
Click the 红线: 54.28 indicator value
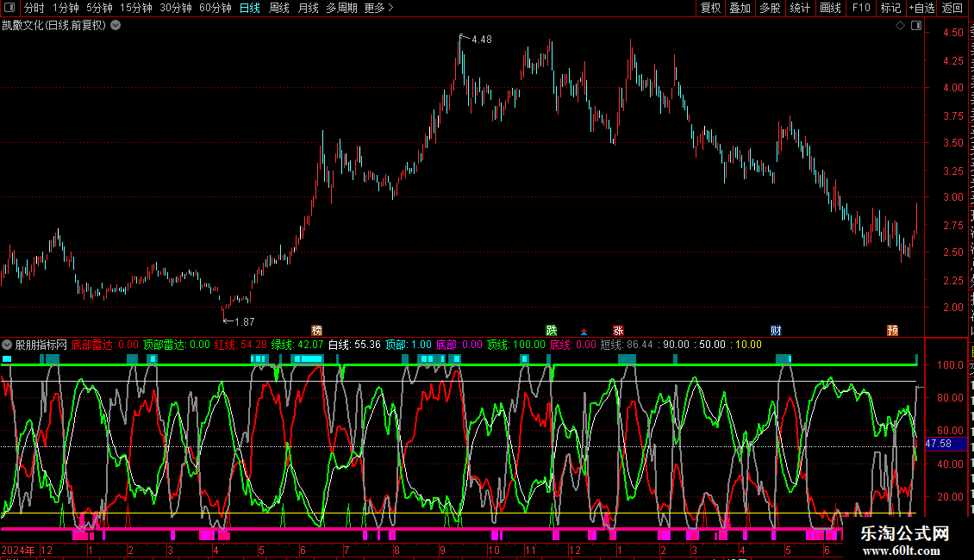click(240, 345)
